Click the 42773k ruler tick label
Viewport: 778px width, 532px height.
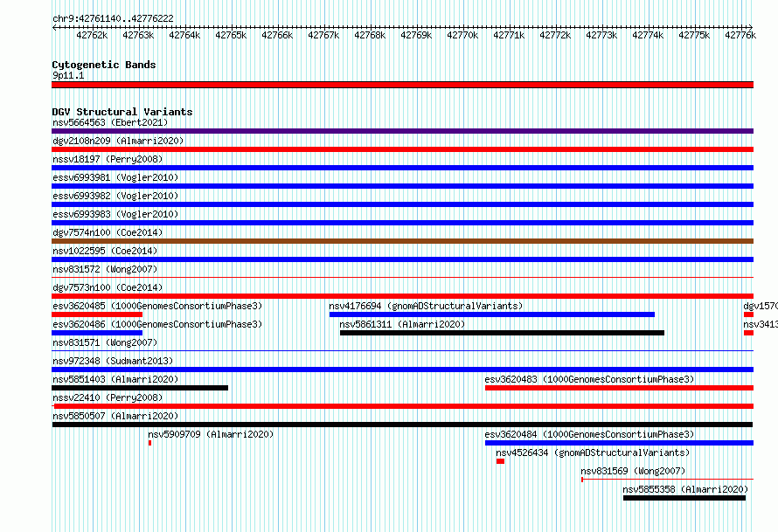601,35
